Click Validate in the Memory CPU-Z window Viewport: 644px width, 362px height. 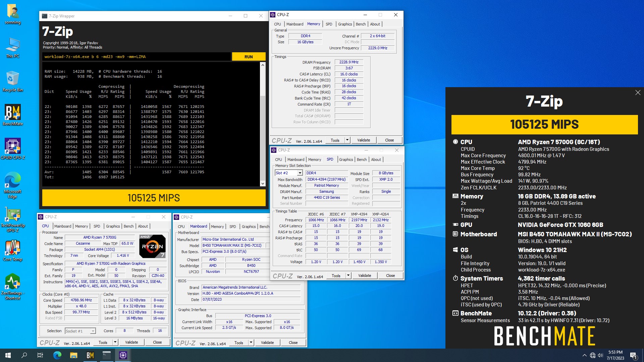click(x=364, y=140)
